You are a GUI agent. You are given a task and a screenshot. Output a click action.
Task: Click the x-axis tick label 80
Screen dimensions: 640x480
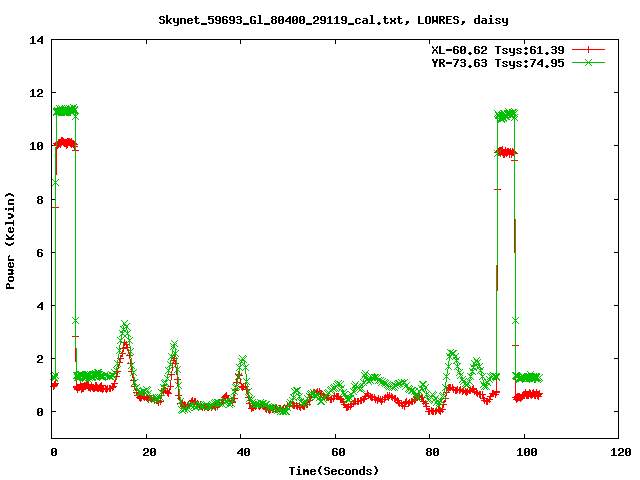pos(432,452)
